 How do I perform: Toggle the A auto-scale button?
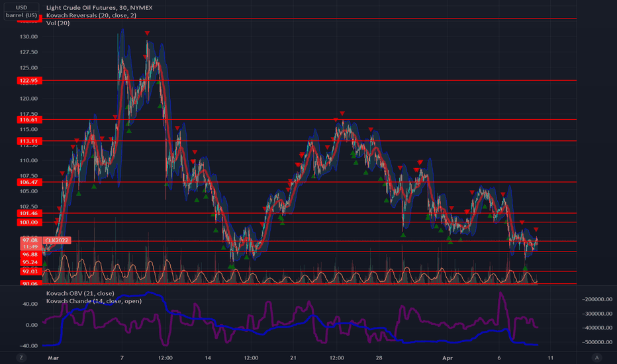pyautogui.click(x=596, y=357)
